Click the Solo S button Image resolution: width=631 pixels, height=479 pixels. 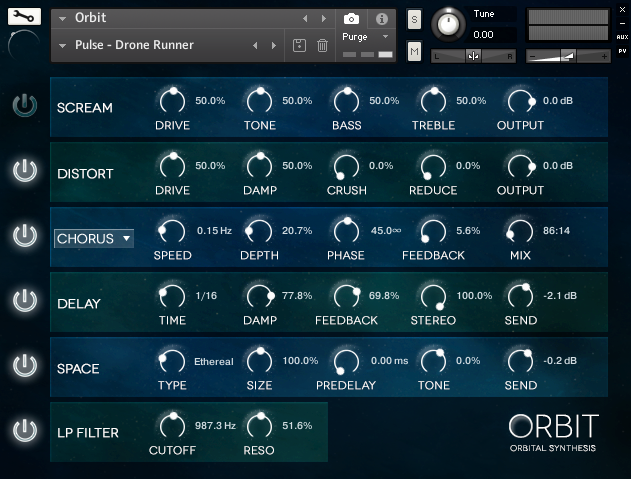(x=414, y=20)
